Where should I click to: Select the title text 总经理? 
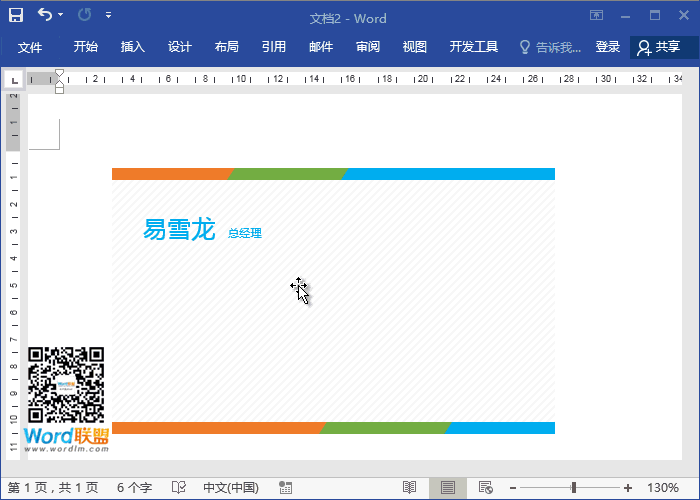(245, 233)
